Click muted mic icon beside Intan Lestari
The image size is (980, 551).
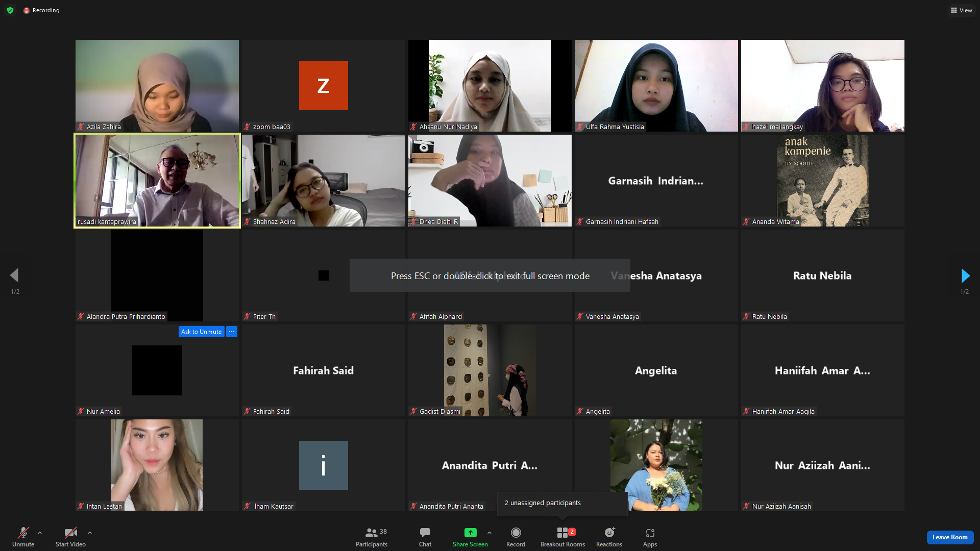pyautogui.click(x=81, y=506)
